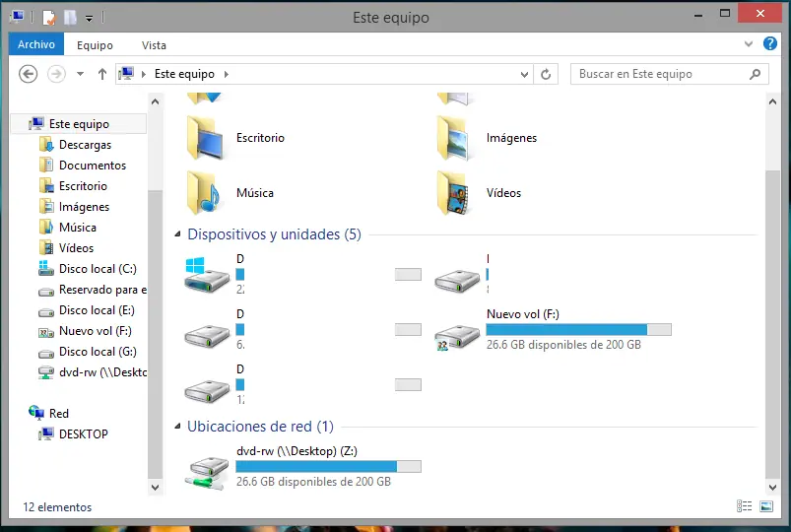Click the forward navigation arrow

(x=56, y=74)
